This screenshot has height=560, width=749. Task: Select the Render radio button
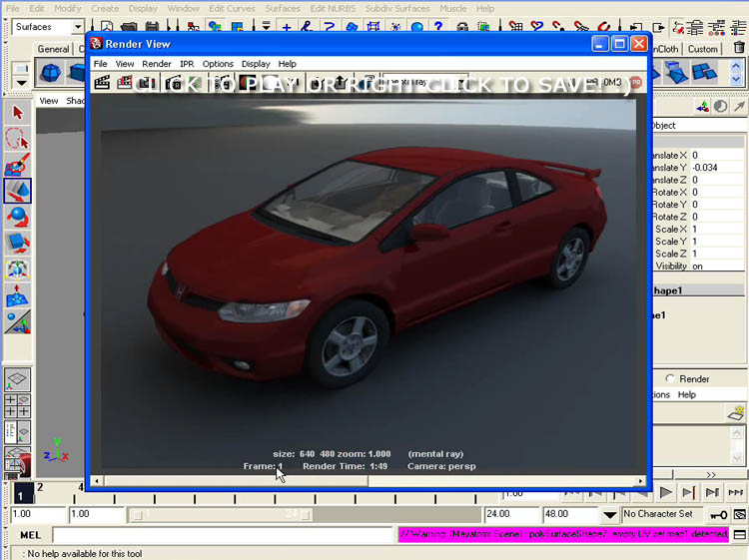click(670, 379)
